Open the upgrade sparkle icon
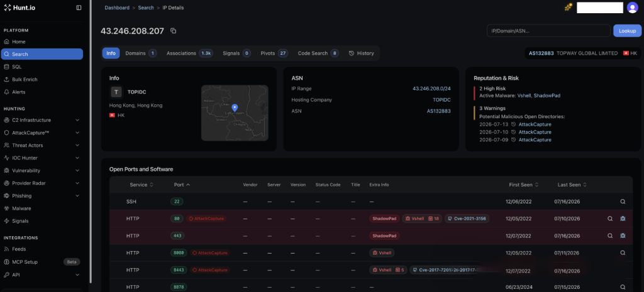 [569, 7]
